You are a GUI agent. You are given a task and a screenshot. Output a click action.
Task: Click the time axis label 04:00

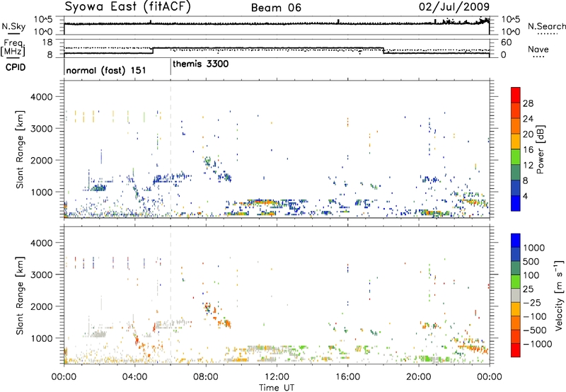coord(135,377)
